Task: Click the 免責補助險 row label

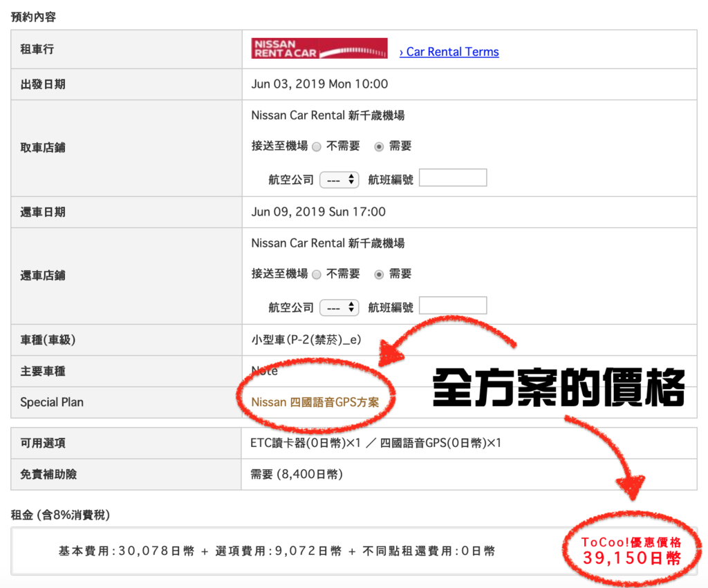Action: pos(48,474)
